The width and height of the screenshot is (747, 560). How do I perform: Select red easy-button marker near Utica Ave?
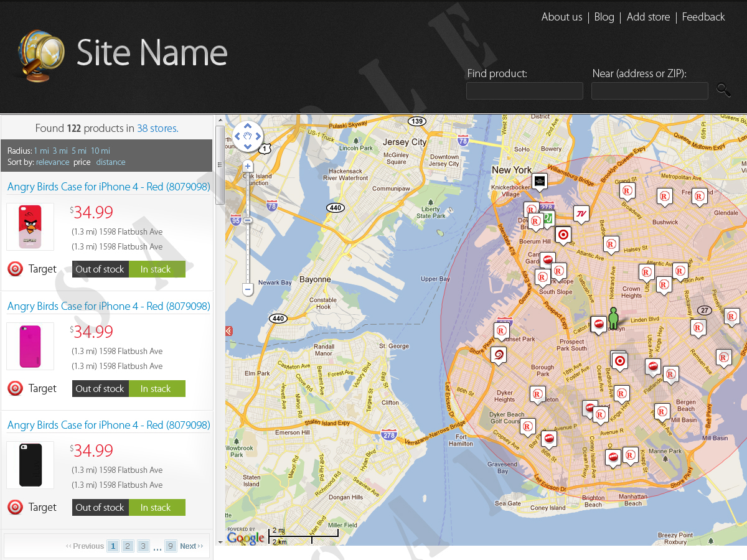(x=652, y=367)
